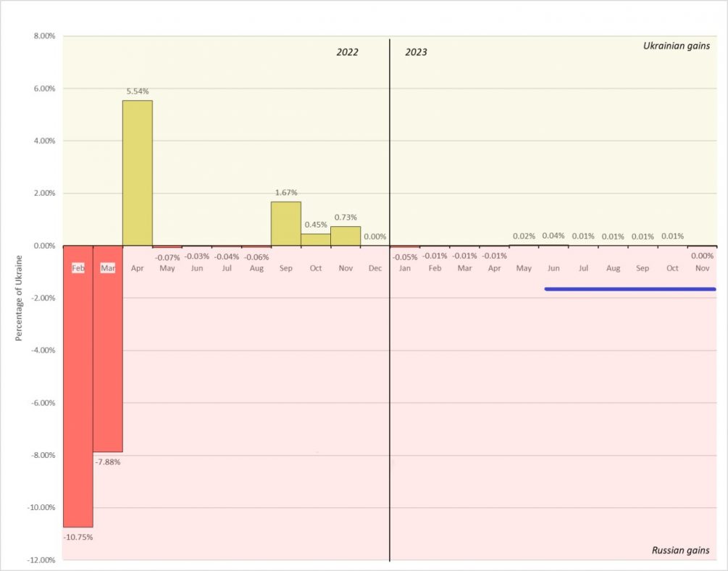The image size is (728, 571).
Task: Click the 8.00% y-axis tick label
Action: coord(42,36)
